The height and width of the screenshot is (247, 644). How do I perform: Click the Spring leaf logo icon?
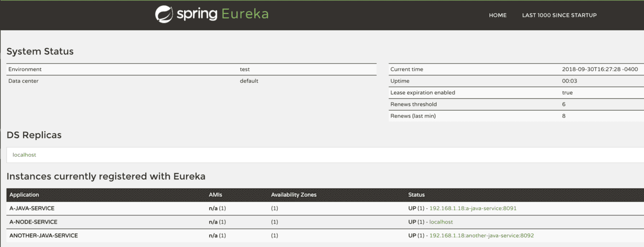point(164,14)
